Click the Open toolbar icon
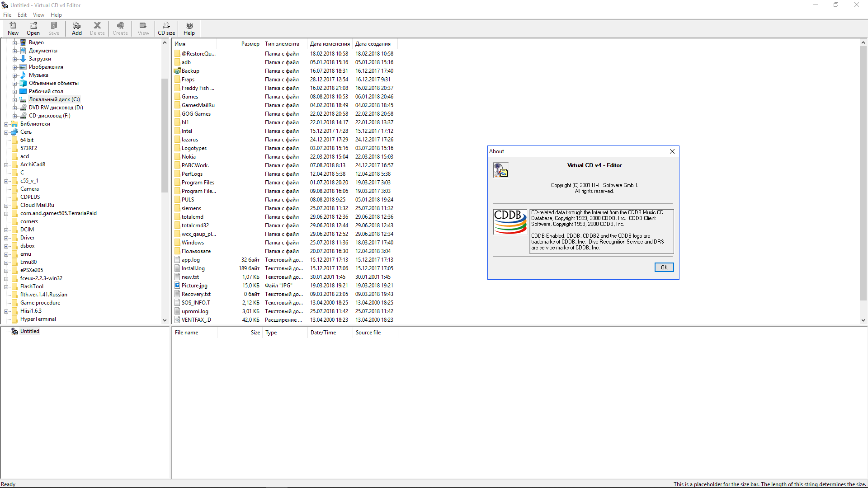 (33, 26)
